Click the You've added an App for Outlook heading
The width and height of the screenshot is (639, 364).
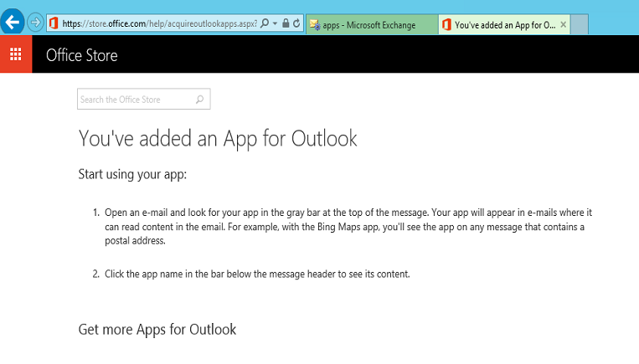point(218,139)
